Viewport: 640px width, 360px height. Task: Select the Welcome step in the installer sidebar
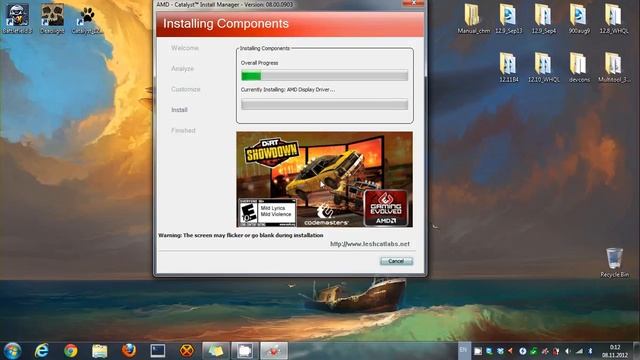185,48
